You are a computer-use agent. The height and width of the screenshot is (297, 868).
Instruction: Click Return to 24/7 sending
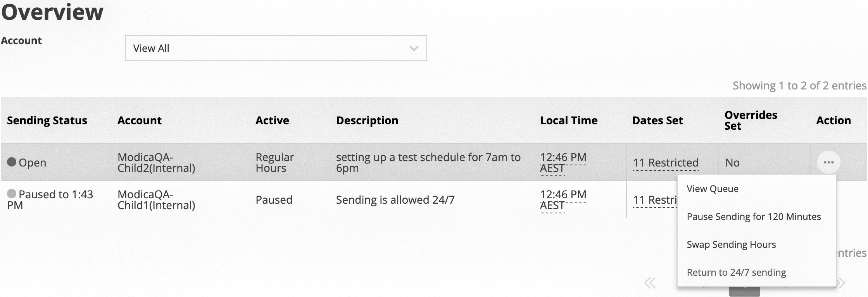(736, 272)
